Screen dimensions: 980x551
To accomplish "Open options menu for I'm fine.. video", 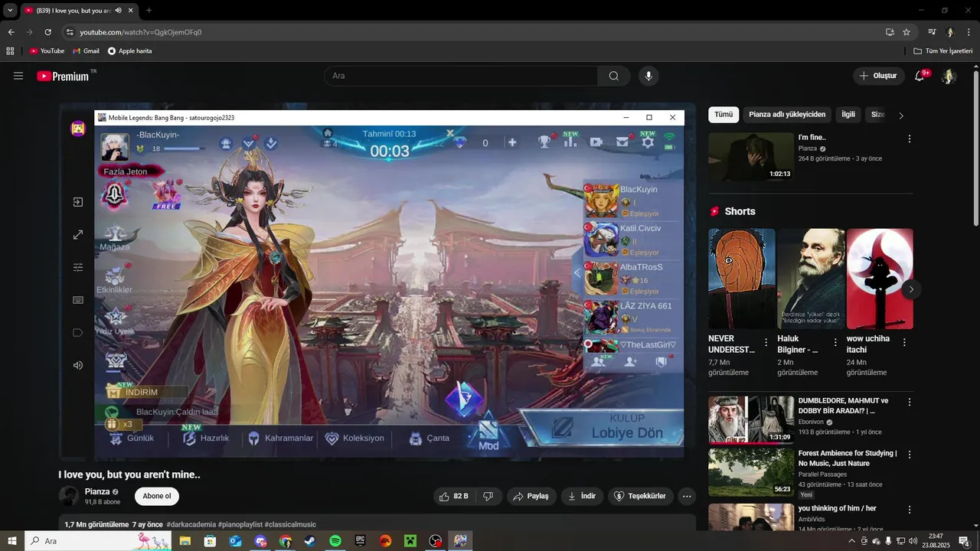I will [910, 139].
